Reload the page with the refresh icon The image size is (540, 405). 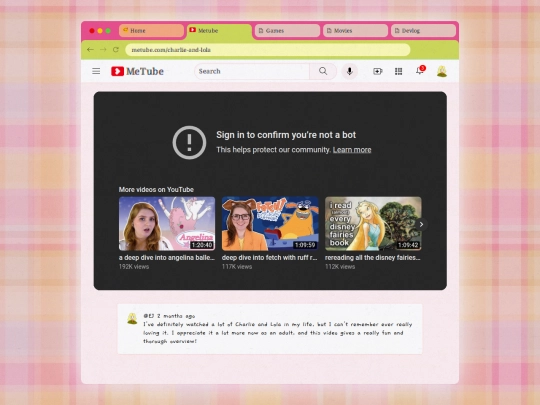(x=116, y=50)
